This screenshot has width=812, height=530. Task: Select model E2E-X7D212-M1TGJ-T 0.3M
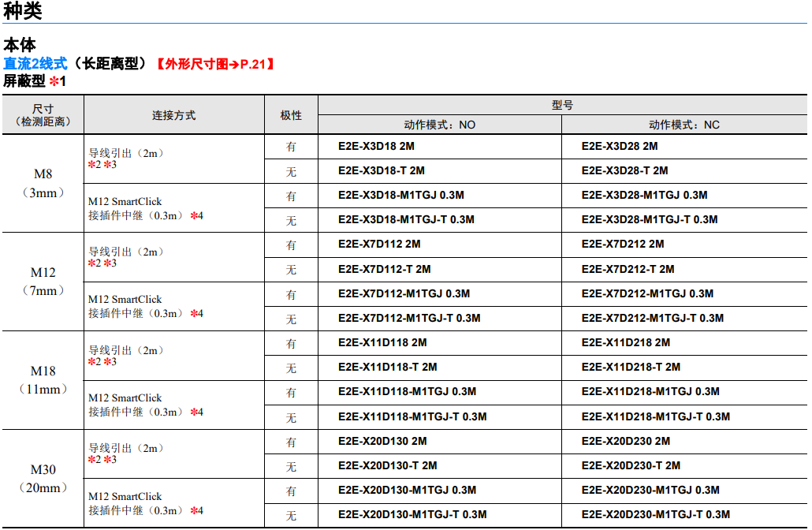653,318
